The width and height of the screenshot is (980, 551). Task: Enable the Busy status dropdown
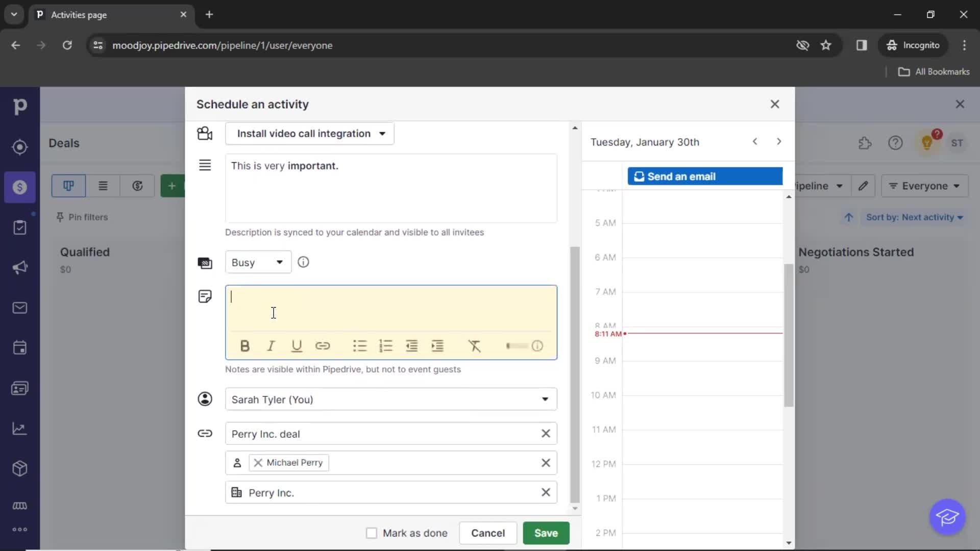tap(257, 262)
